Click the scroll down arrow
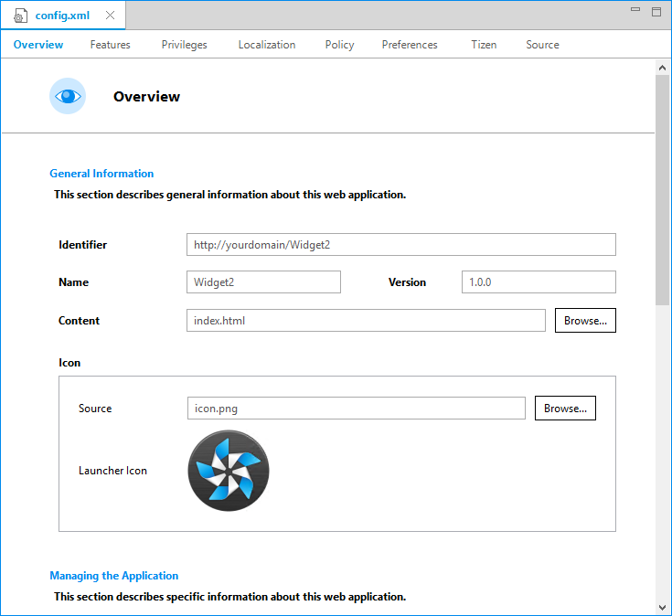This screenshot has width=672, height=616. pos(663,607)
